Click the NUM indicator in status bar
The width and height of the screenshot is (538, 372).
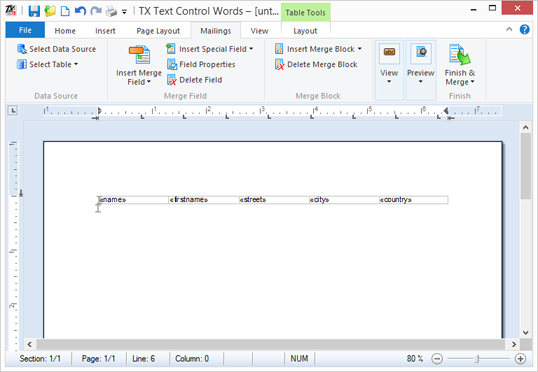[299, 359]
